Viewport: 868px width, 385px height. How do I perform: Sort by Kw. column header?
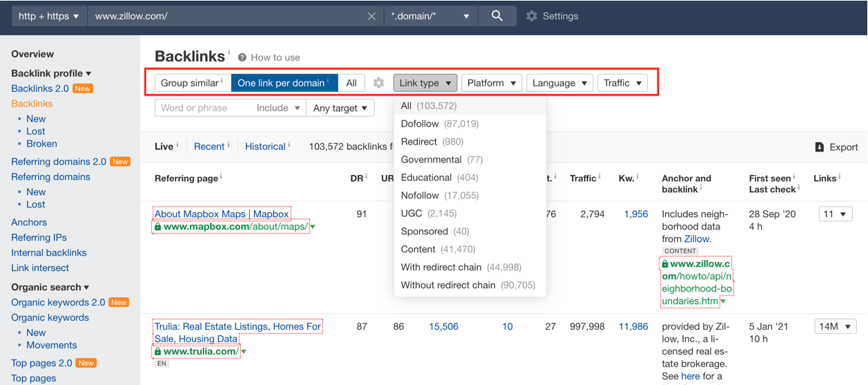(x=626, y=178)
